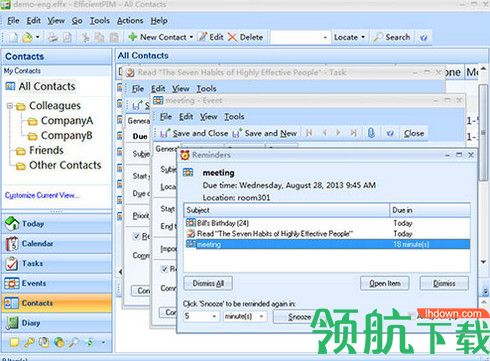Toggle the partly hidden checkbox in the meeting Event window
This screenshot has height=361, width=490.
164,269
